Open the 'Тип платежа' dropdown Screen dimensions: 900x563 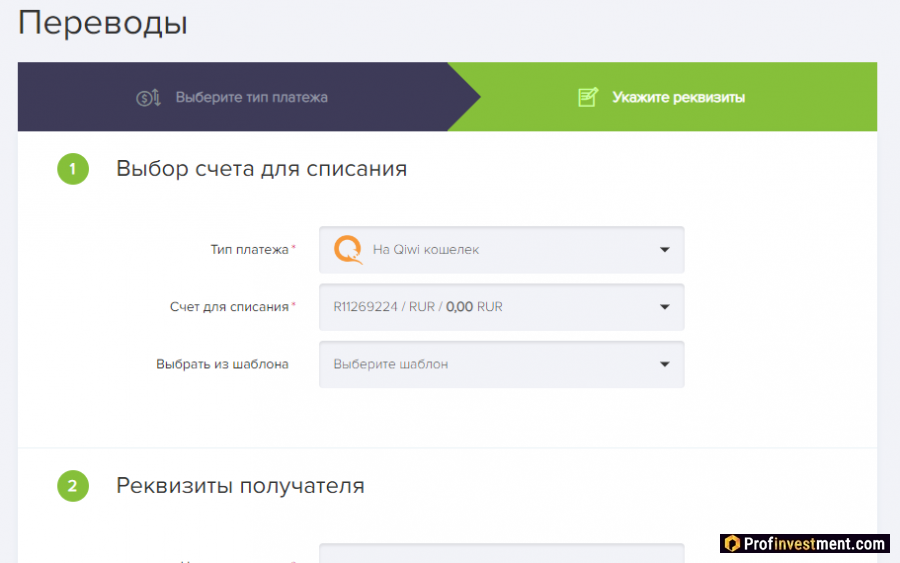point(502,250)
